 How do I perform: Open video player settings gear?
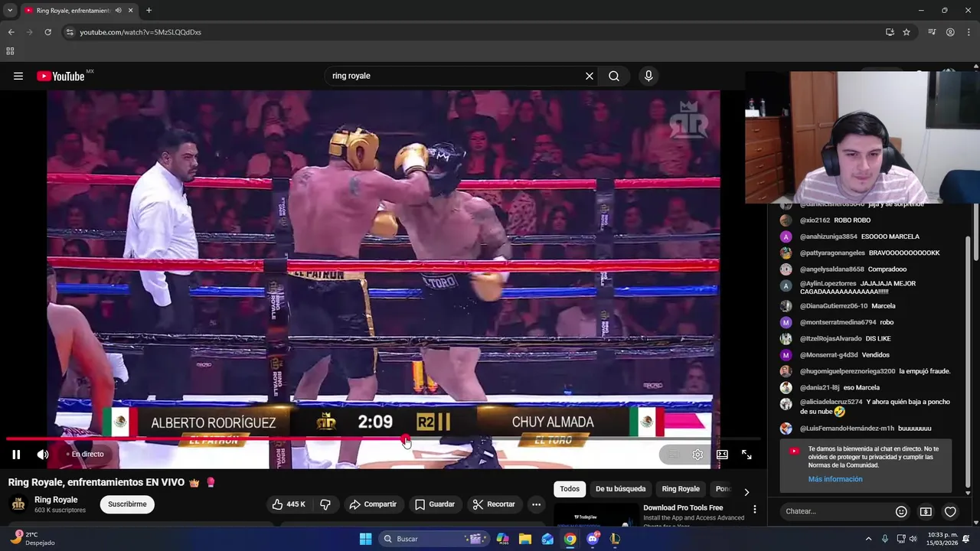[697, 455]
